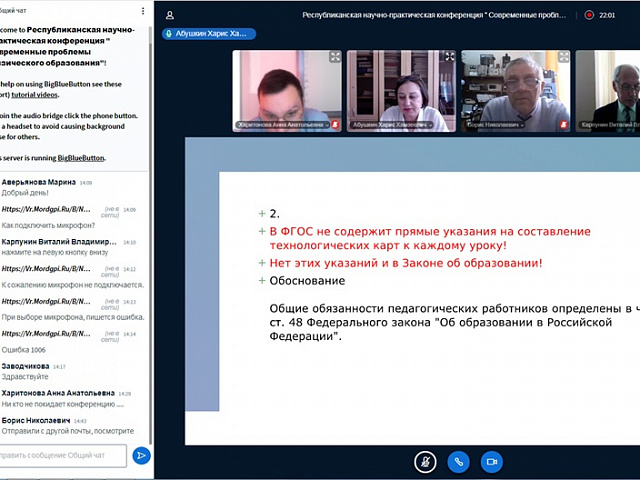Click Аверьянова Марина name in chat
This screenshot has width=640, height=480.
click(38, 182)
